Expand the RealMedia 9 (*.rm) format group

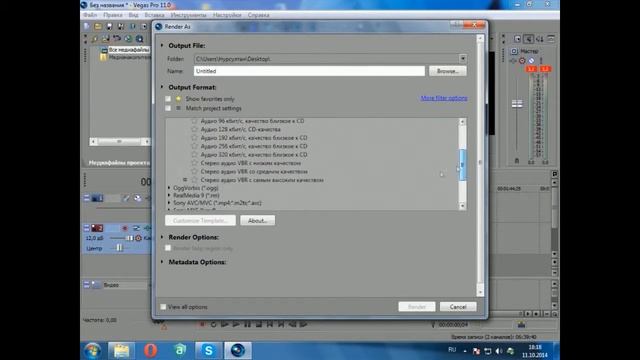[169, 196]
